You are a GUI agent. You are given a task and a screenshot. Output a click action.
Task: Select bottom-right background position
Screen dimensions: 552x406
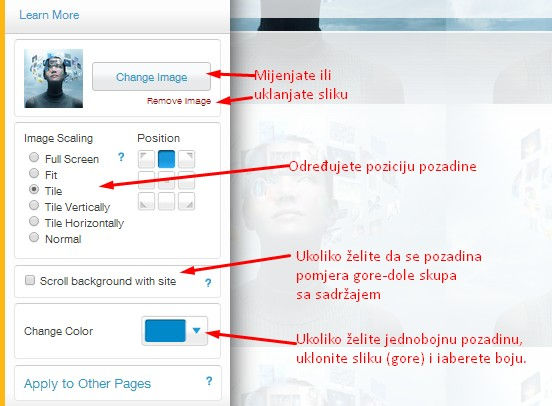(x=187, y=201)
